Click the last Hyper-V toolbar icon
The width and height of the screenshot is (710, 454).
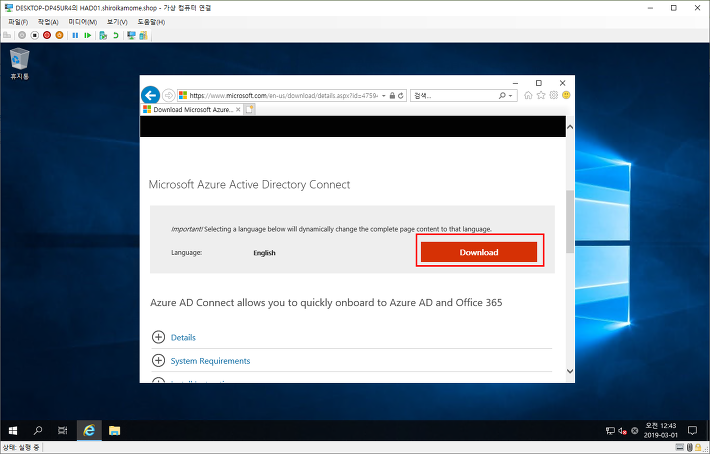pos(144,35)
